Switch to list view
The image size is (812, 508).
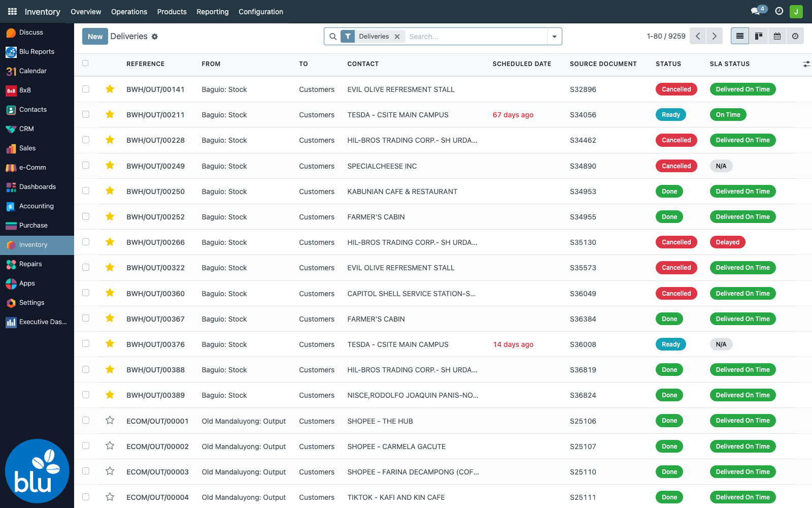(x=740, y=36)
